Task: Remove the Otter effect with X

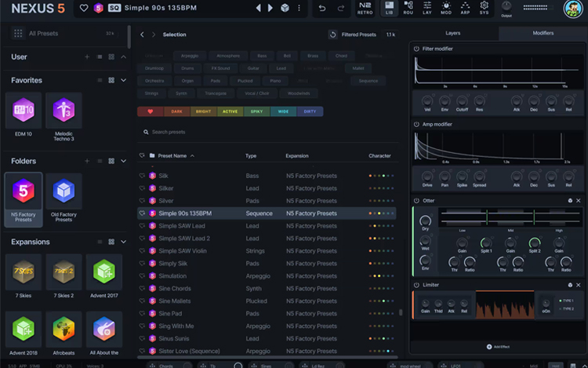Action: (x=579, y=201)
